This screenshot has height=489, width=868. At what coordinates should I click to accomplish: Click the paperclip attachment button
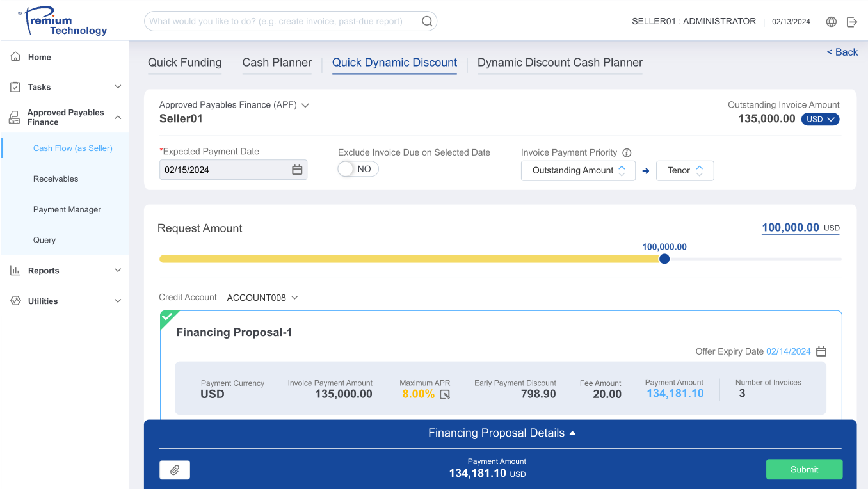pyautogui.click(x=175, y=470)
